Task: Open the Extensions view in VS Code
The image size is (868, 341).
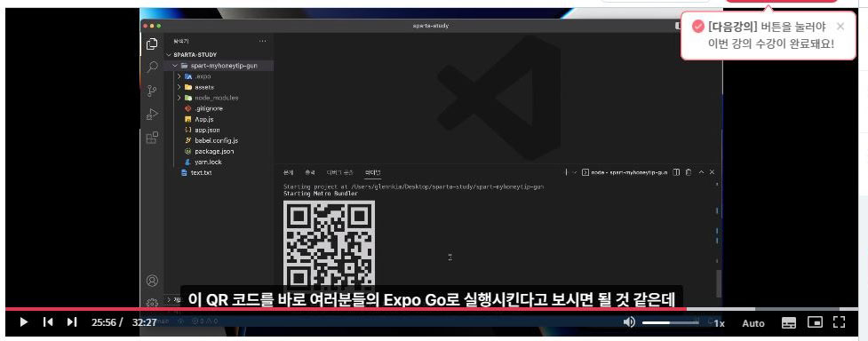Action: [152, 138]
